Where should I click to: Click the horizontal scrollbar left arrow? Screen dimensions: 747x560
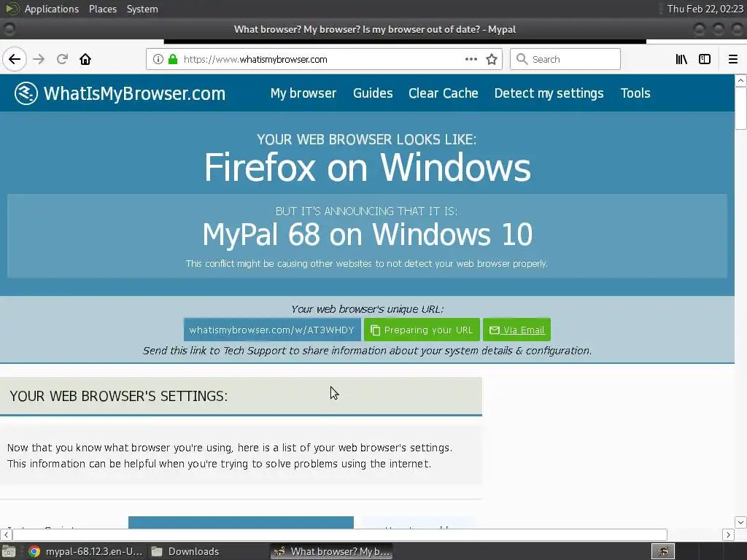point(6,534)
